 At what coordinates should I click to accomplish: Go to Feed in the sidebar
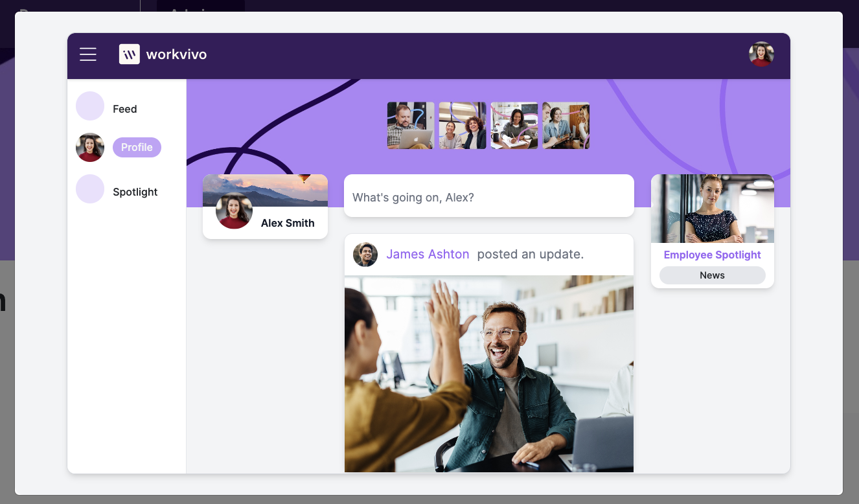pyautogui.click(x=125, y=109)
